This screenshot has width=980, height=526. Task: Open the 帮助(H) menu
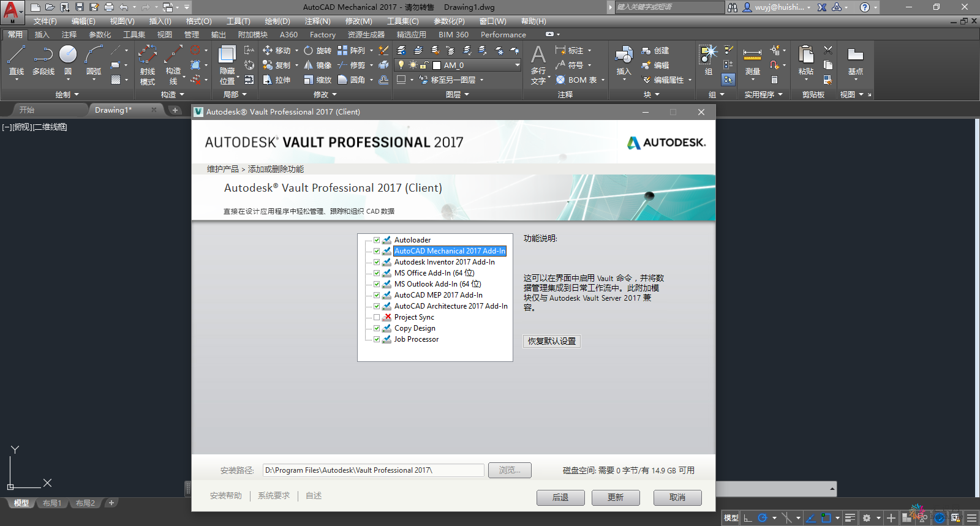pos(533,21)
